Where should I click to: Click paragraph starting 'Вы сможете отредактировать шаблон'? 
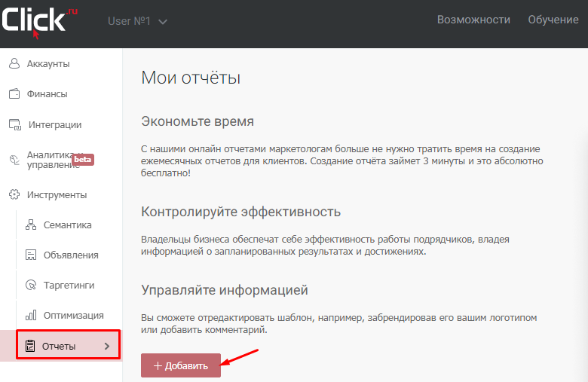(x=338, y=323)
